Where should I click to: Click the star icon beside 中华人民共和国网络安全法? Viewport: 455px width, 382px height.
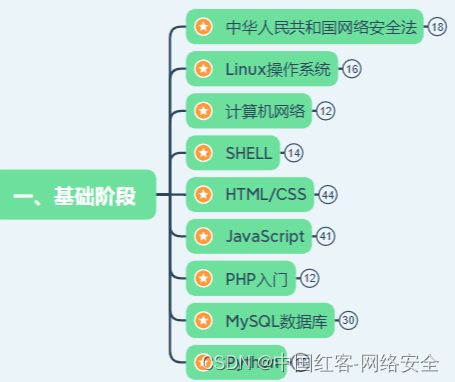[203, 26]
